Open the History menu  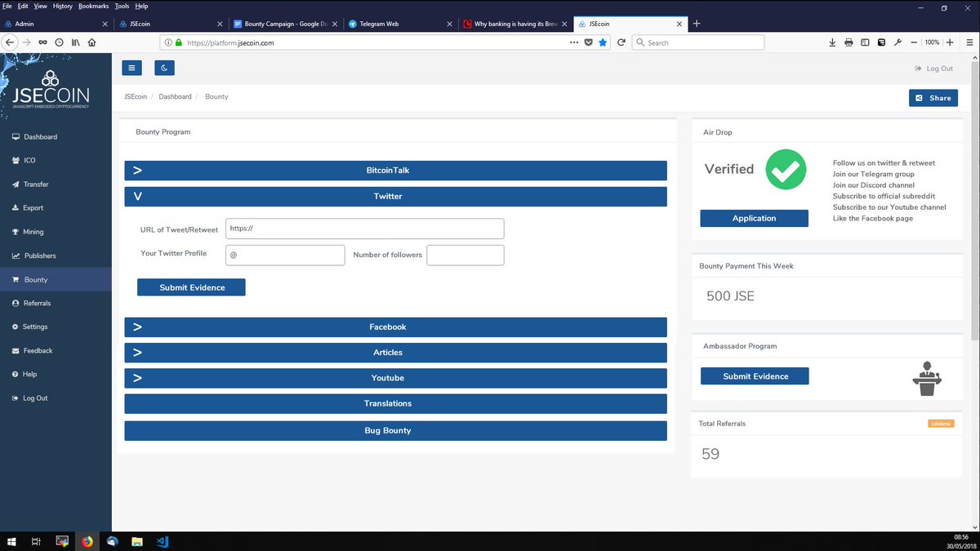62,6
